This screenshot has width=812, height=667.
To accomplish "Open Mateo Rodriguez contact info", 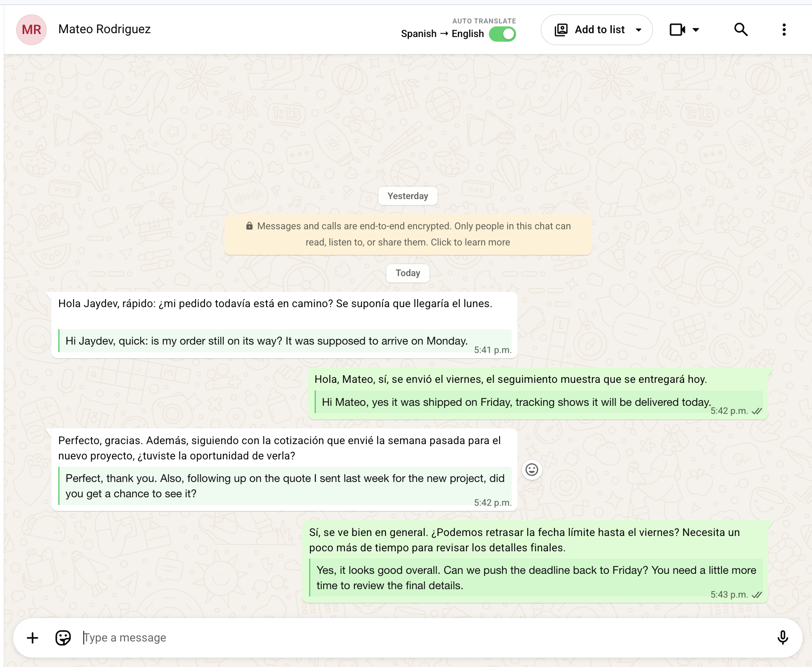I will click(105, 29).
